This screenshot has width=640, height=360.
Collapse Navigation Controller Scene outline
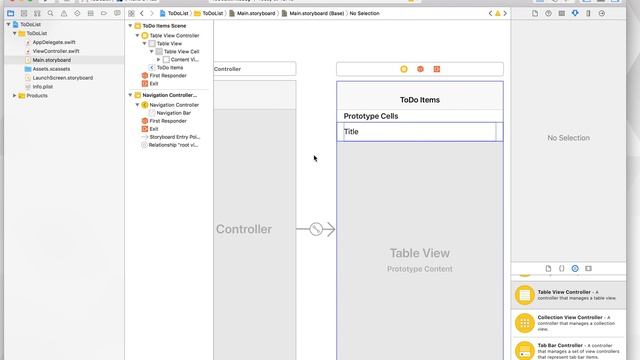coord(131,95)
